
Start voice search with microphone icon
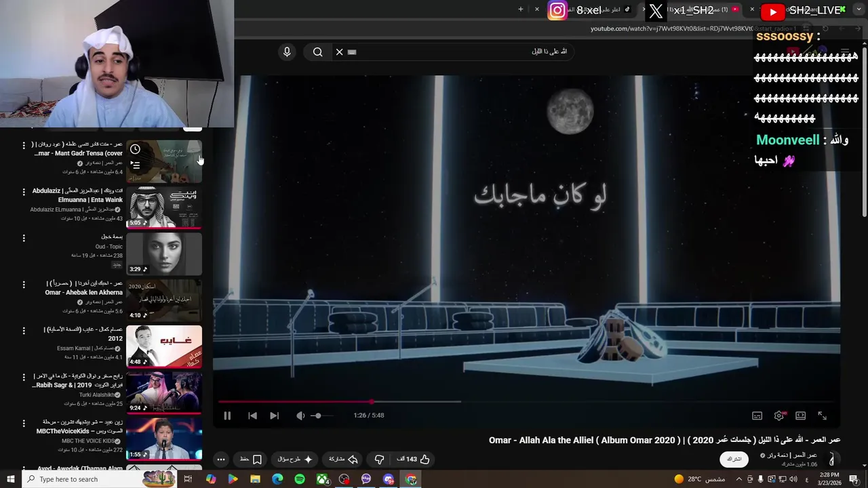287,52
